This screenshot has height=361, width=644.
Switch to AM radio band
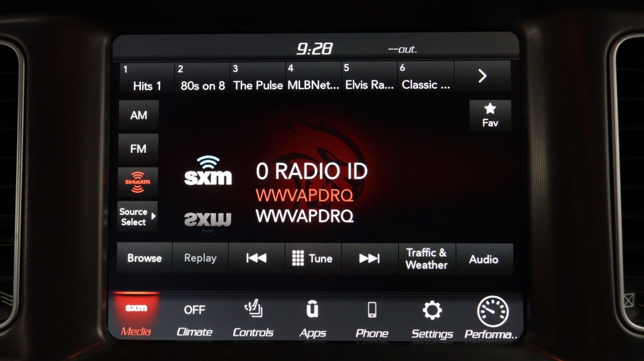coord(139,116)
